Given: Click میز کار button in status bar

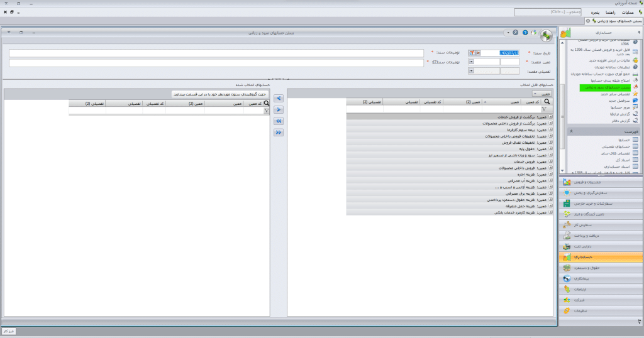Looking at the screenshot, I should 9,331.
